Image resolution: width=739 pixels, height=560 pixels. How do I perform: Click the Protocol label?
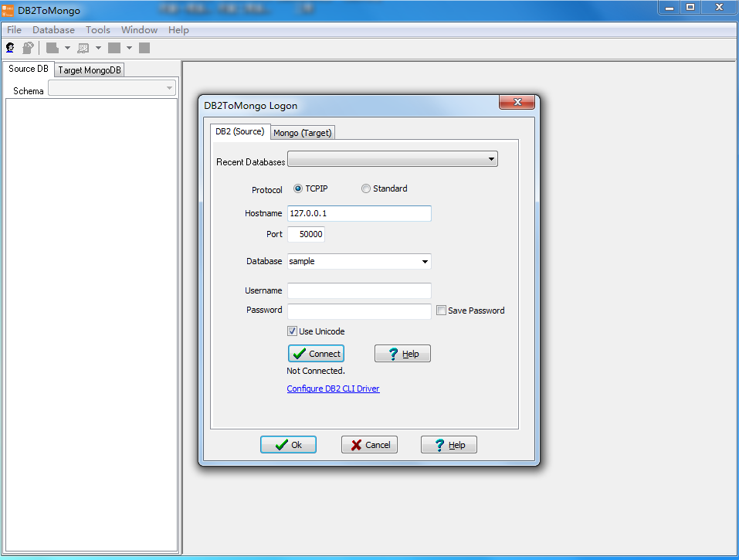click(266, 190)
